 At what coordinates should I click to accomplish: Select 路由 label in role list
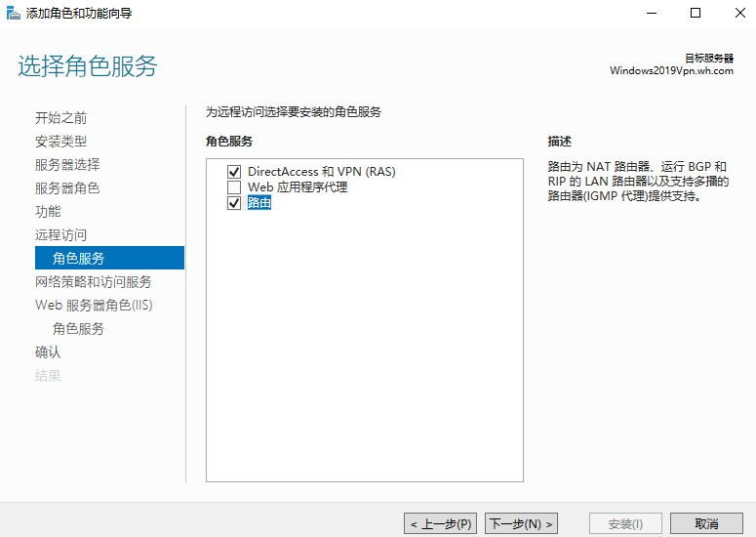click(x=259, y=203)
